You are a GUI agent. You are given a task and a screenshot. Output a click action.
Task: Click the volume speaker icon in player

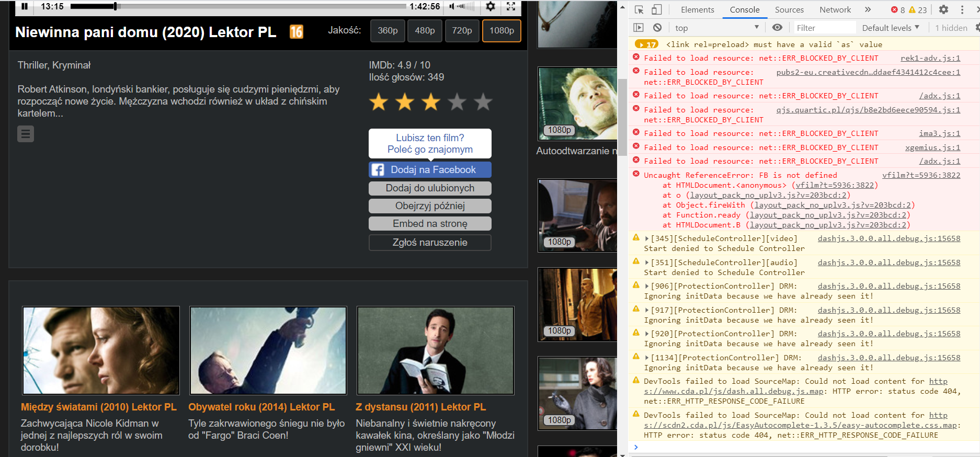(x=452, y=6)
